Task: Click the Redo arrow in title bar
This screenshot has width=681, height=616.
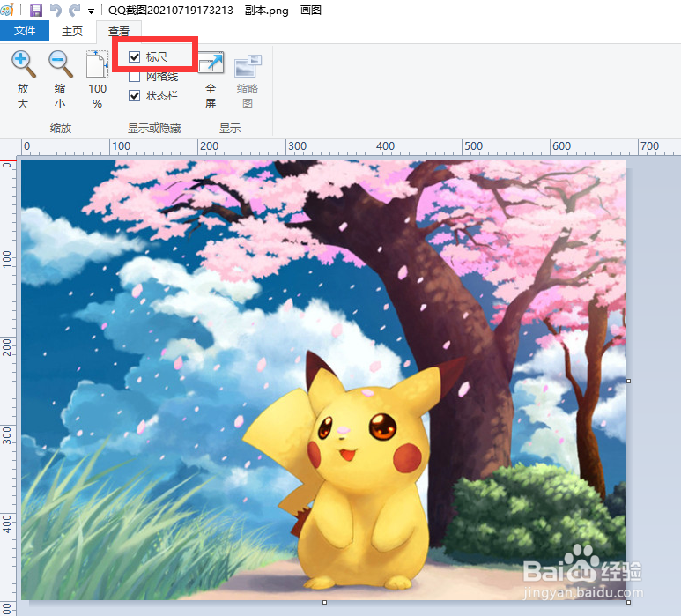Action: click(75, 10)
